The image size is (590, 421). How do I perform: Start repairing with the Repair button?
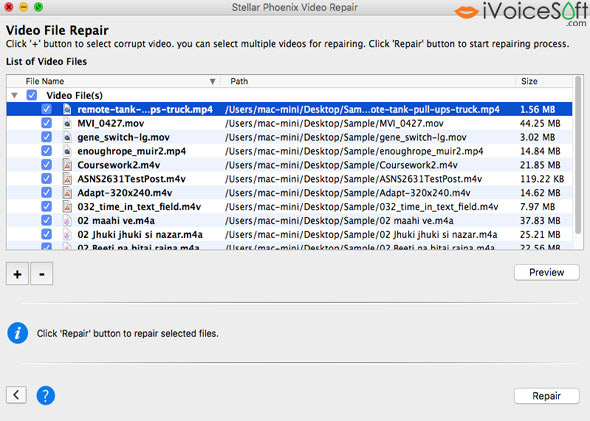(x=547, y=396)
